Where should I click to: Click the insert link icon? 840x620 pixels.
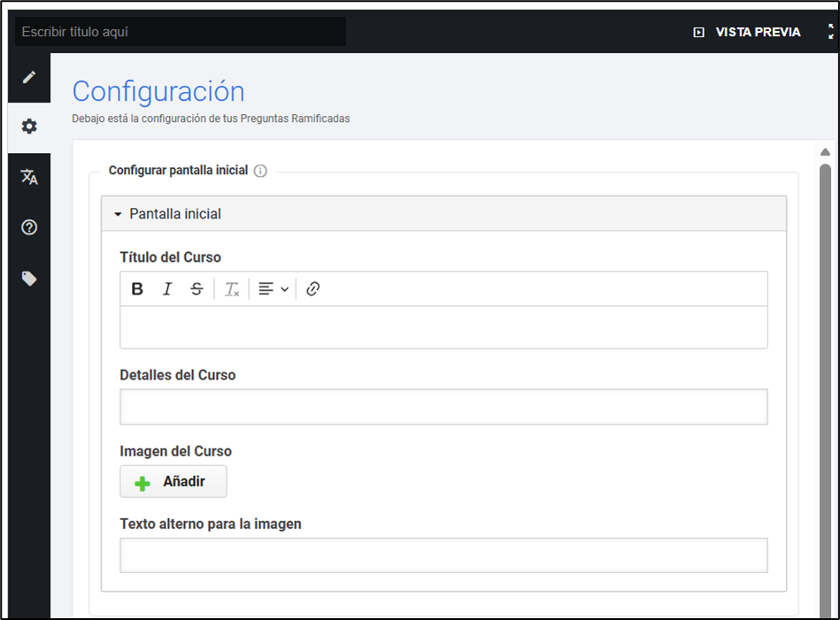312,289
